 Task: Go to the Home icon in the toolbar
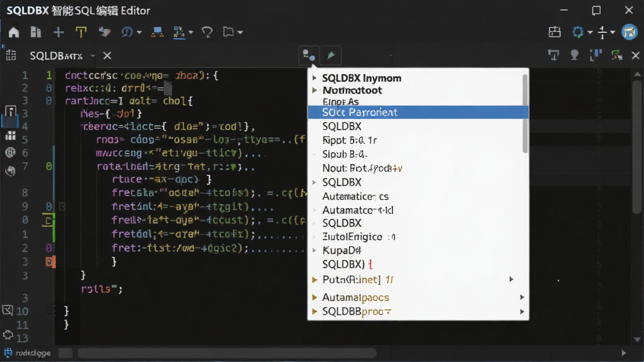[14, 32]
